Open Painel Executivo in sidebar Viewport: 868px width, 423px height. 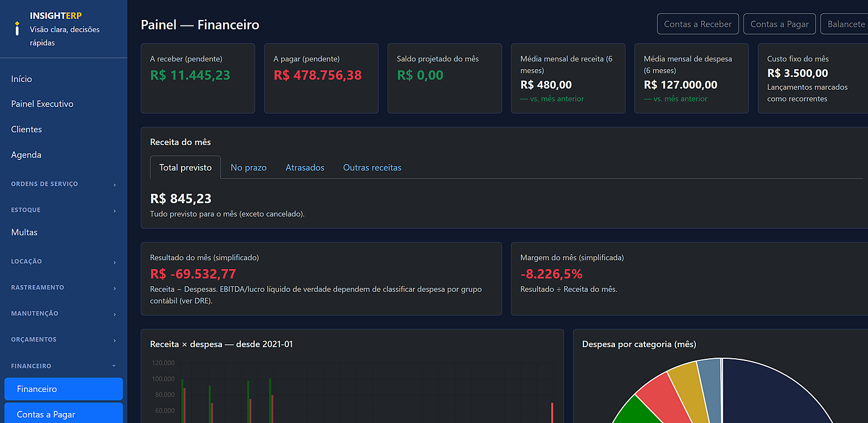click(x=42, y=104)
